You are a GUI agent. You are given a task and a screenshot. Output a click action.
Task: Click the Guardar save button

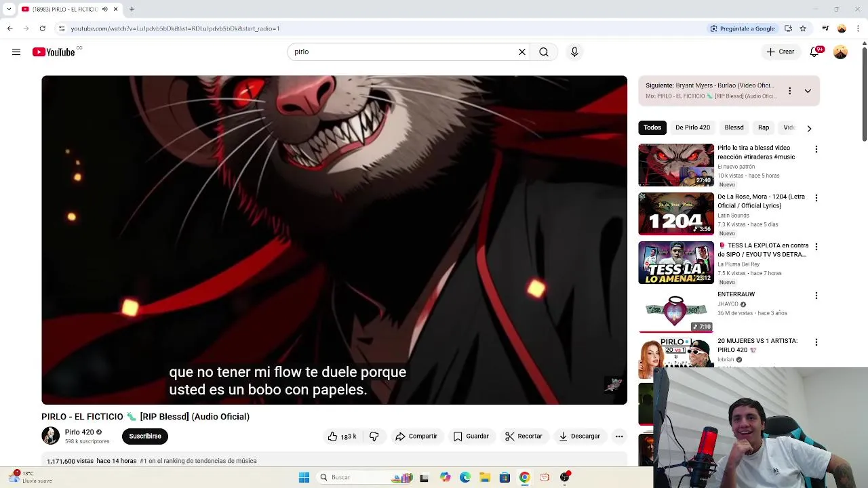point(471,436)
